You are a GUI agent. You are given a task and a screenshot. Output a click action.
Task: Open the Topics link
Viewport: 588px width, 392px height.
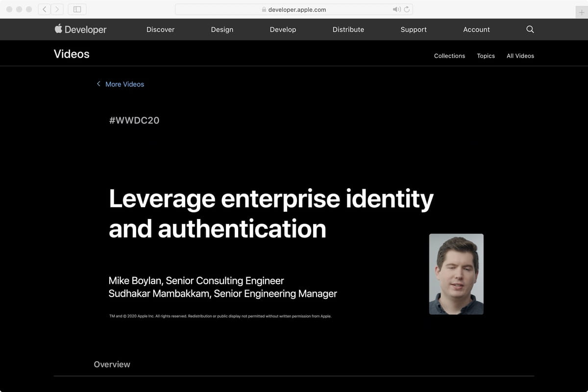tap(486, 56)
